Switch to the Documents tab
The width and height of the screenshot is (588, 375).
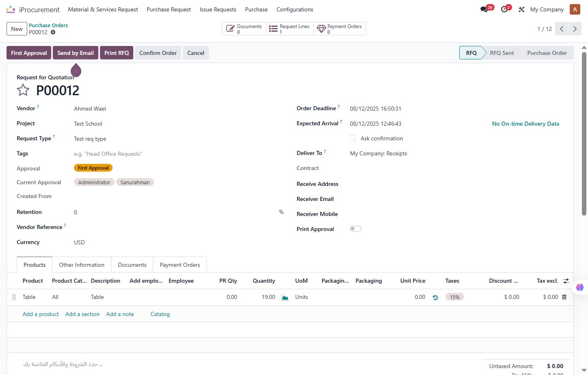coord(132,265)
